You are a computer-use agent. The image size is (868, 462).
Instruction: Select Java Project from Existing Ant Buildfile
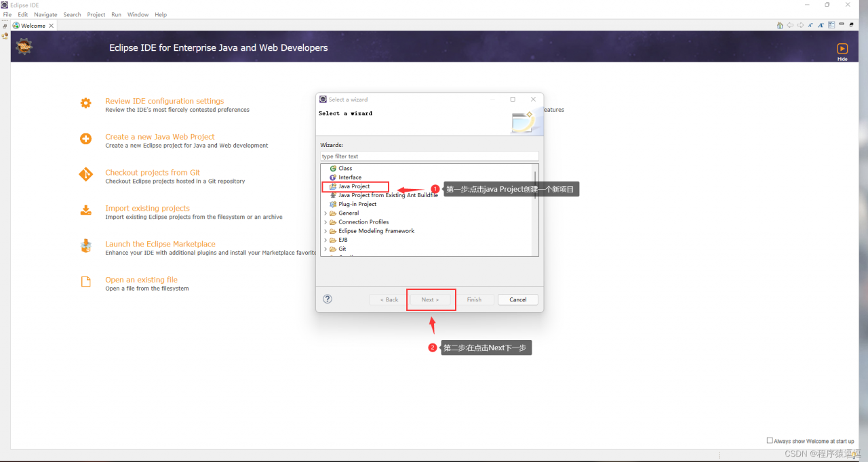pos(388,195)
